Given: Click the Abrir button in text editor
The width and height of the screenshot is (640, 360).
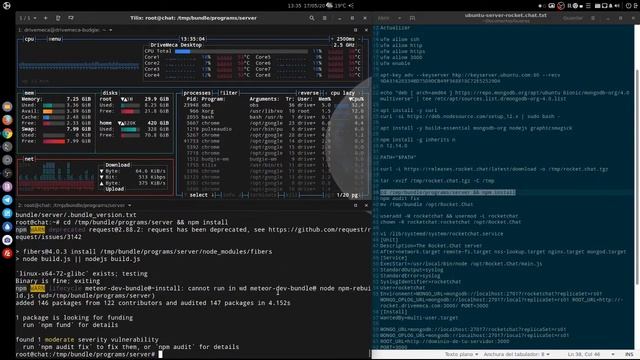Looking at the screenshot, I should [384, 18].
